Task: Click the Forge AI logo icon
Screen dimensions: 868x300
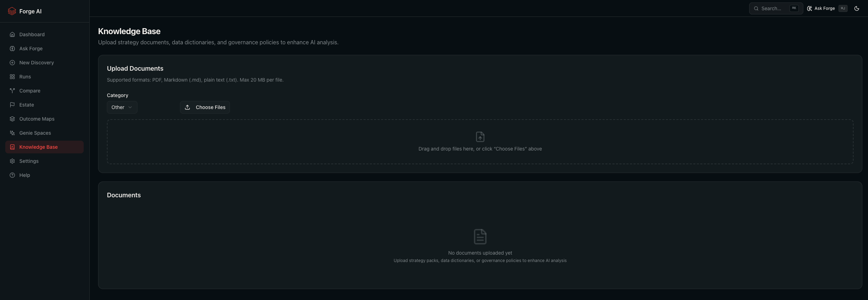Action: (12, 11)
